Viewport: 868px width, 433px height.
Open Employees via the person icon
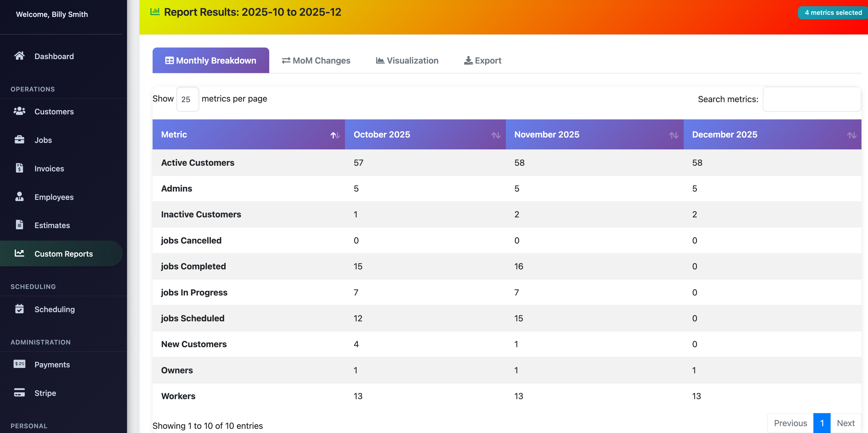pyautogui.click(x=19, y=197)
